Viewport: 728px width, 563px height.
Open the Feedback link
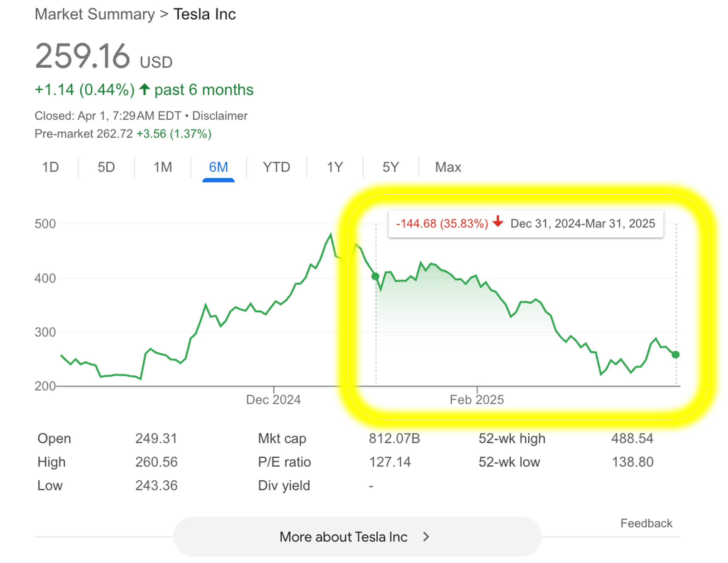(646, 523)
